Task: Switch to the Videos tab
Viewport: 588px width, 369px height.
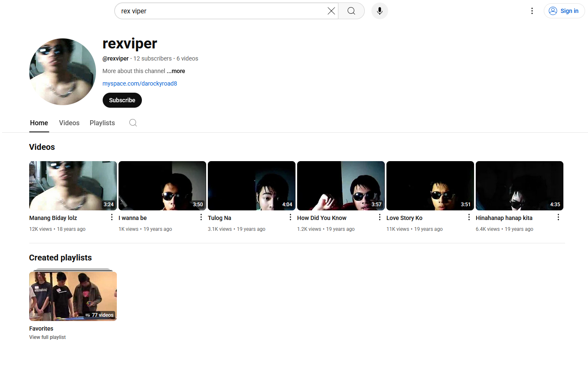Action: click(69, 123)
